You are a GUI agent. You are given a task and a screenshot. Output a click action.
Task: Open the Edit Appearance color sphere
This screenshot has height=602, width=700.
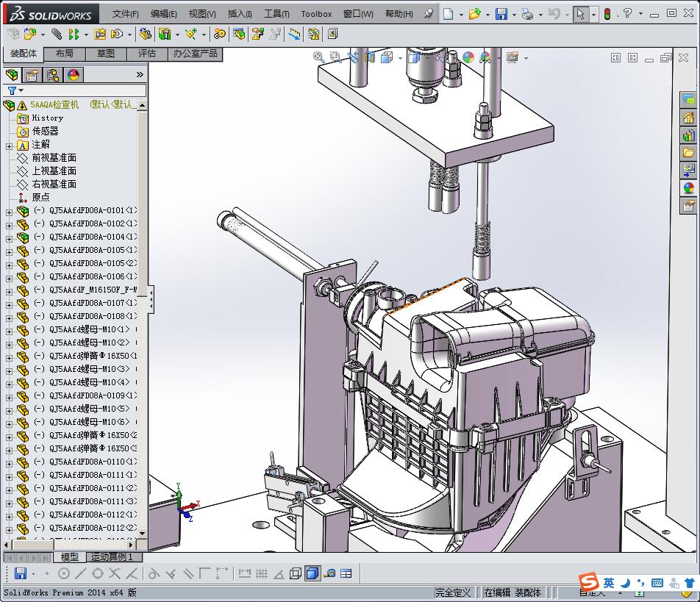[x=468, y=57]
